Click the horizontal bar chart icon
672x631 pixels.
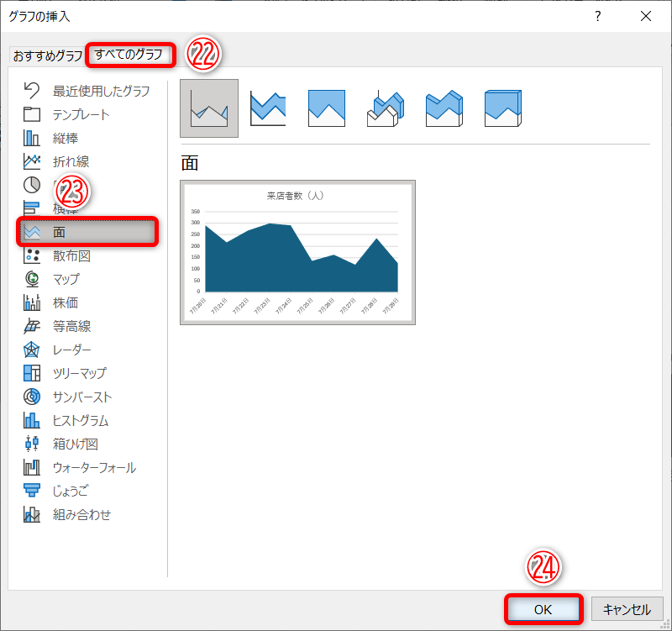(32, 208)
